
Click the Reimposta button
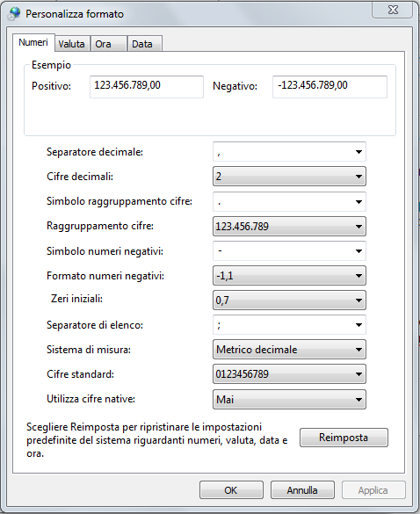pos(344,438)
